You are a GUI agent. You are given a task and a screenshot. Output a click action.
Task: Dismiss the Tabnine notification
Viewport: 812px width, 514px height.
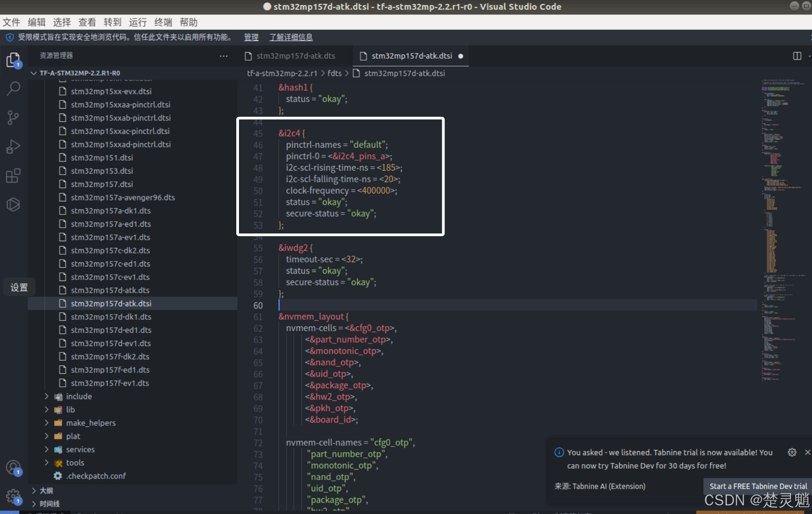point(807,452)
